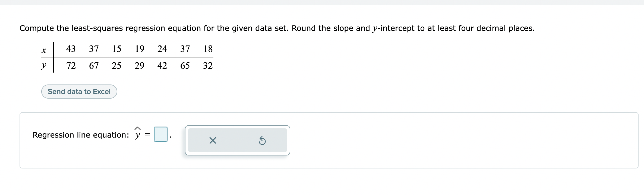This screenshot has height=195, width=644.
Task: Click the equals sign next to y-hat
Action: pos(147,135)
